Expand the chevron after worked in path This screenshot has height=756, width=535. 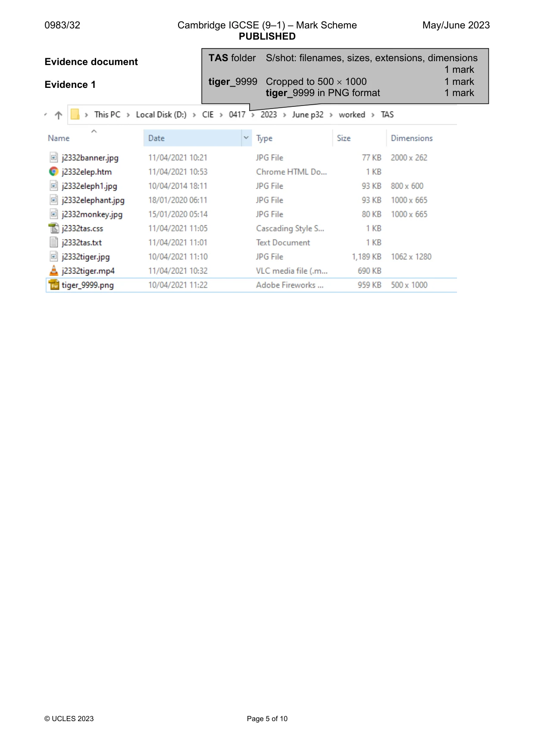coord(373,115)
